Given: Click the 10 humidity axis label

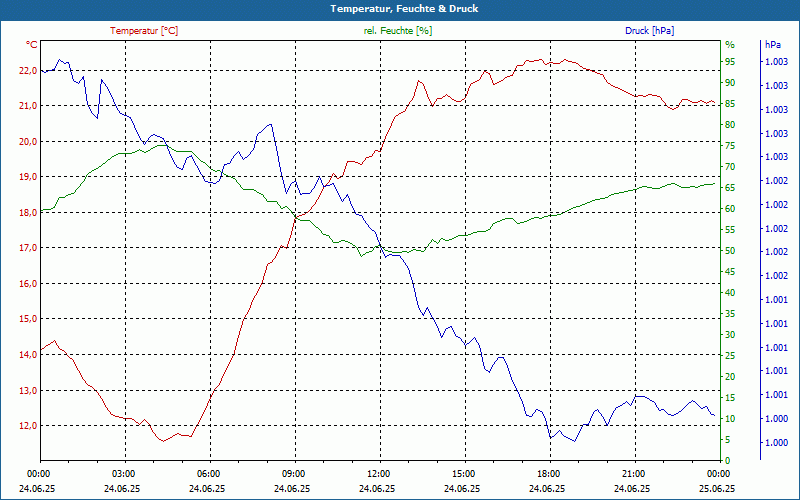Looking at the screenshot, I should coord(730,419).
